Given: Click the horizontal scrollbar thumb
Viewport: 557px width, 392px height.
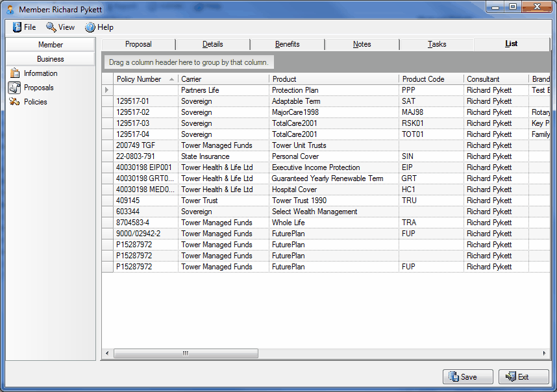Looking at the screenshot, I should coord(186,353).
